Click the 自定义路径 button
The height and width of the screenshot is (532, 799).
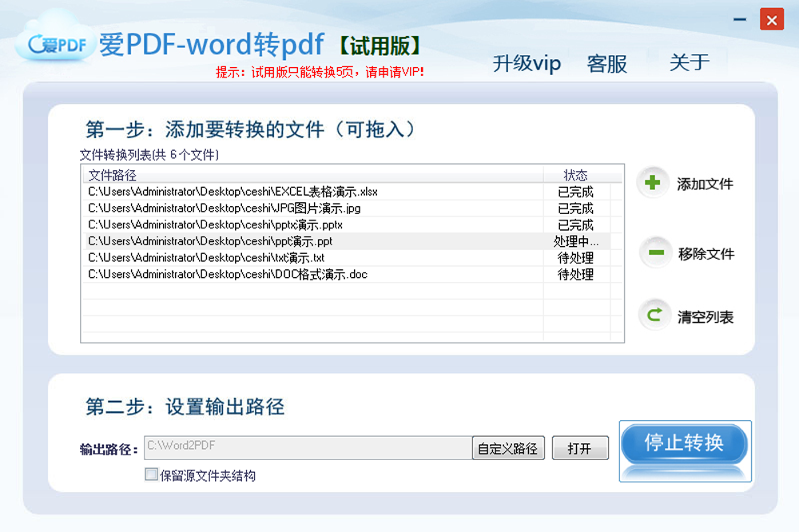(508, 448)
